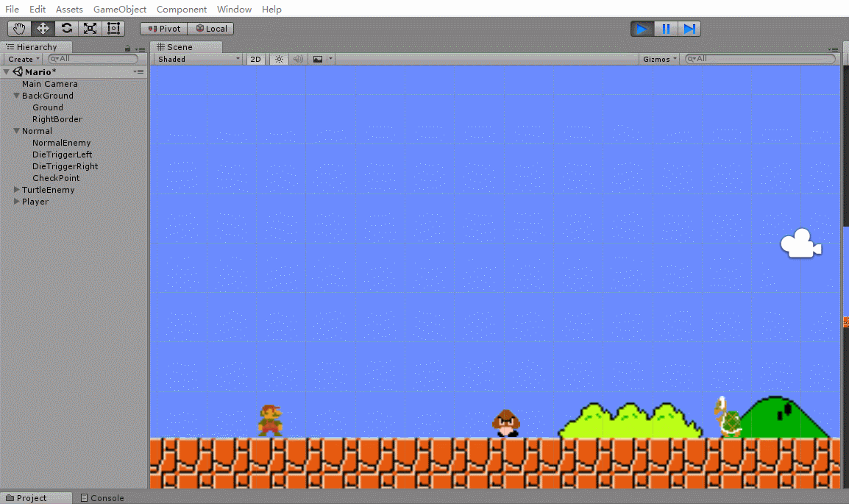
Task: Select the Rect transform tool
Action: click(x=113, y=29)
